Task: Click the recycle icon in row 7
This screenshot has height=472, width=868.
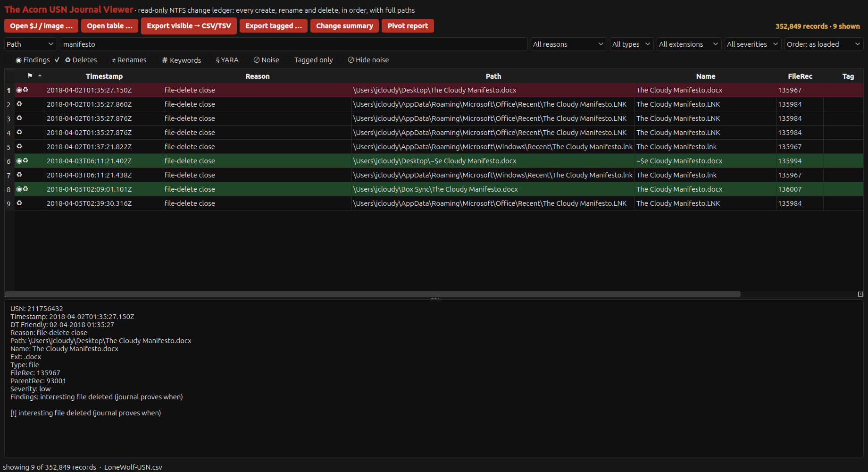Action: (19, 175)
